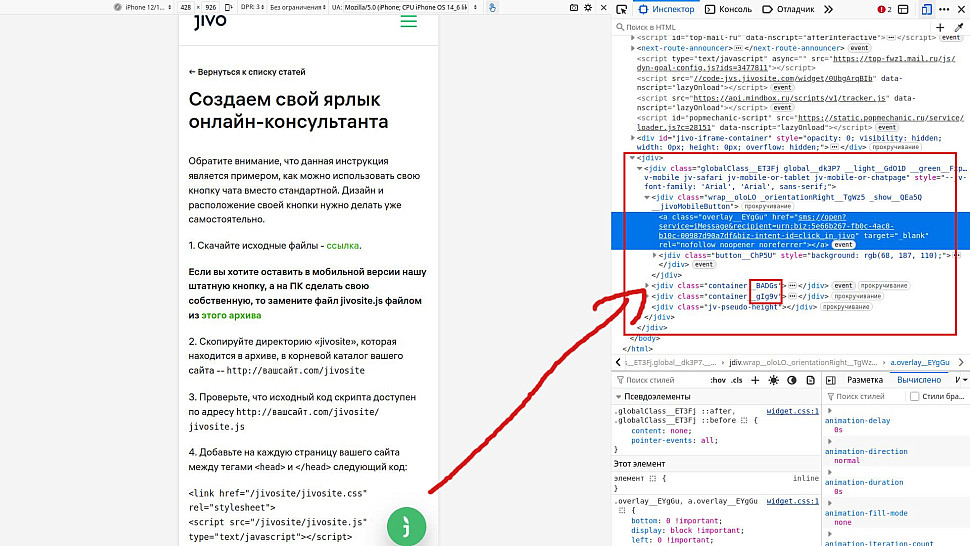Screen dimensions: 970x546
Task: Open the DPR dropdown
Action: [252, 7]
